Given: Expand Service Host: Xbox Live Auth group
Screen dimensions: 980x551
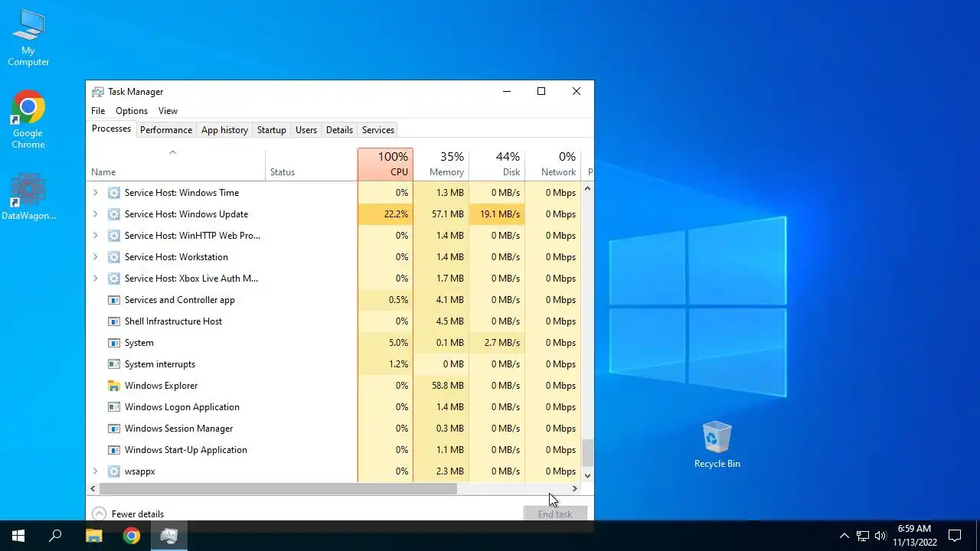Looking at the screenshot, I should coord(95,279).
